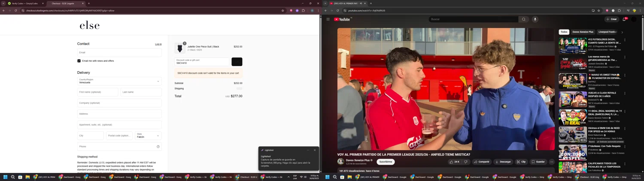644x181 pixels.
Task: Select the Liverpool Football filter chip
Action: [608, 32]
